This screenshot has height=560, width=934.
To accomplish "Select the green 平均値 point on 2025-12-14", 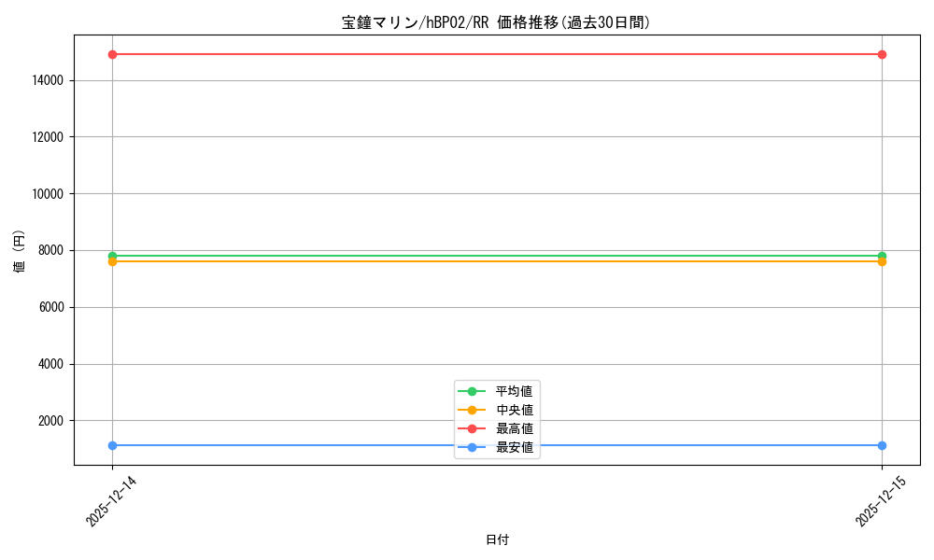I will coord(112,256).
